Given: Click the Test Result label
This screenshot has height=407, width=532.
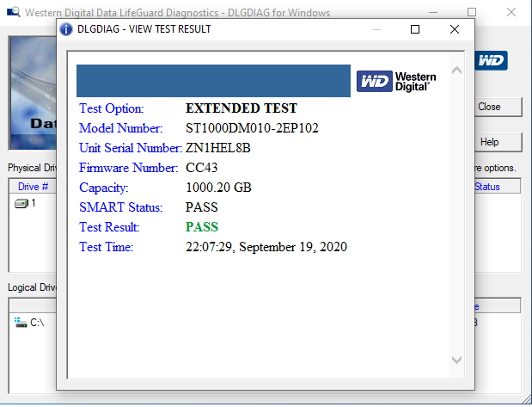Looking at the screenshot, I should 109,227.
